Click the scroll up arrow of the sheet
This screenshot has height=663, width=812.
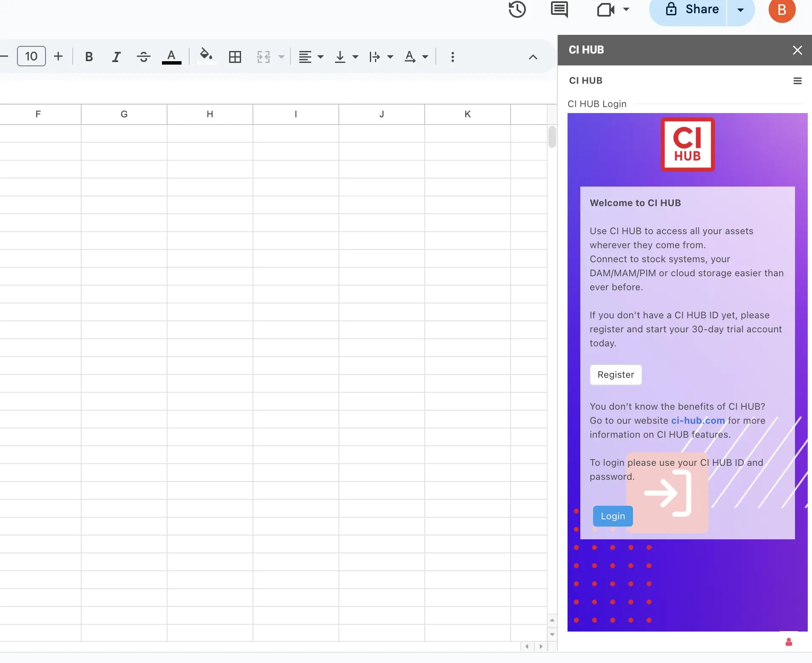coord(552,620)
